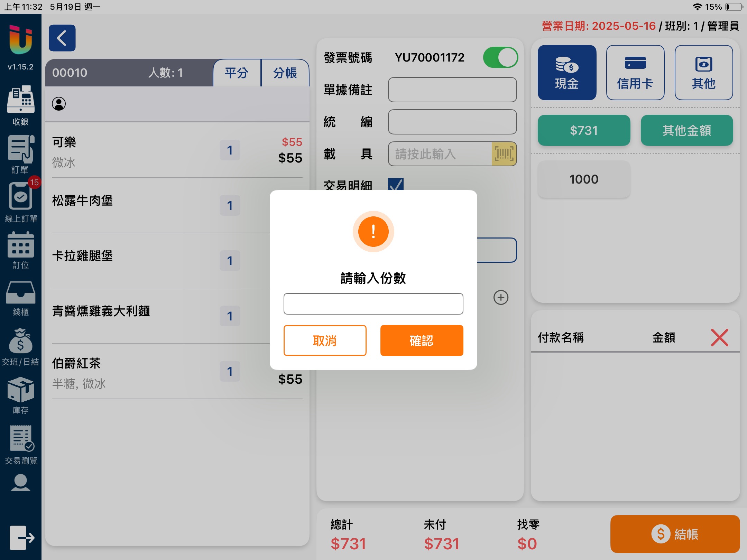747x560 pixels.
Task: Click the red X in payment list header
Action: 719,337
